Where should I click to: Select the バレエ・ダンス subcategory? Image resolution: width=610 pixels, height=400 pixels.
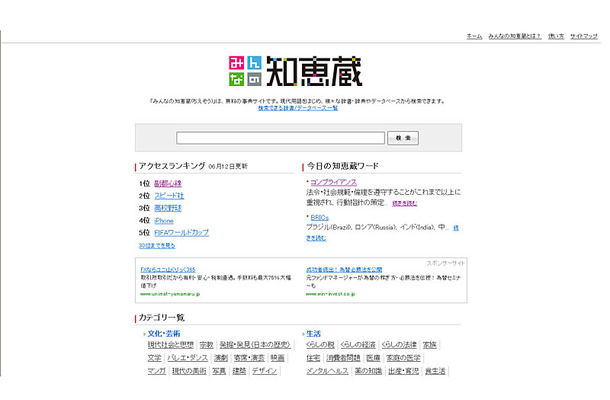188,358
